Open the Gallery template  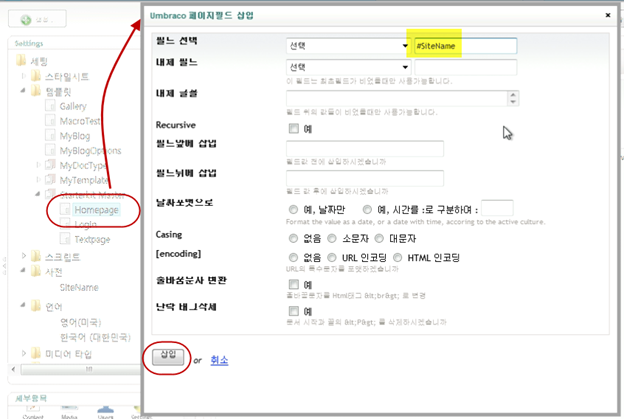click(x=73, y=106)
